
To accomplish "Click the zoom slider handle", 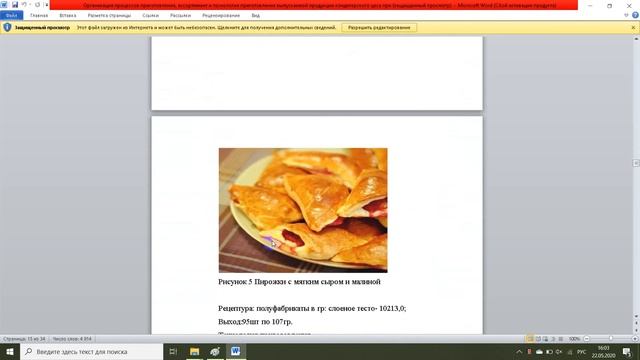I will pyautogui.click(x=611, y=339).
